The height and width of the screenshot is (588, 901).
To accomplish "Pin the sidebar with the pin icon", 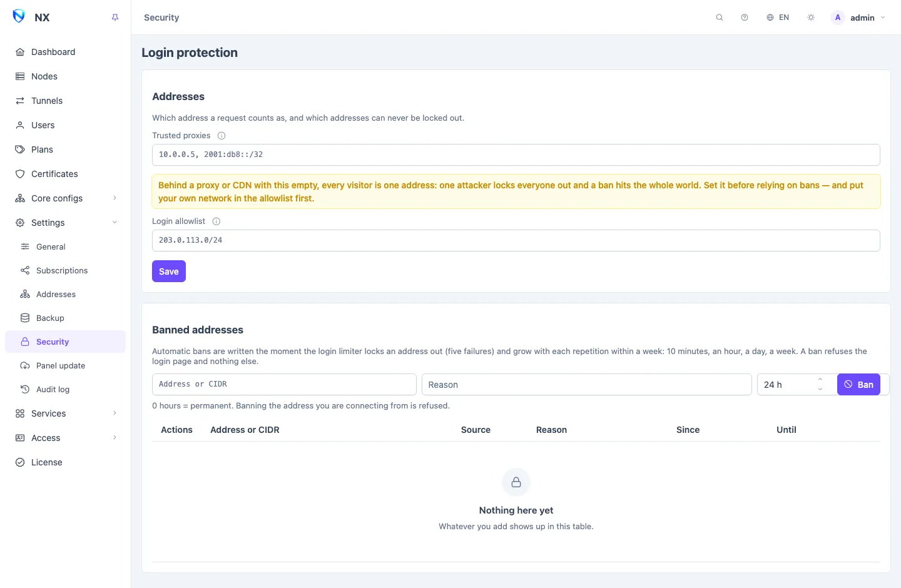I will click(x=115, y=18).
